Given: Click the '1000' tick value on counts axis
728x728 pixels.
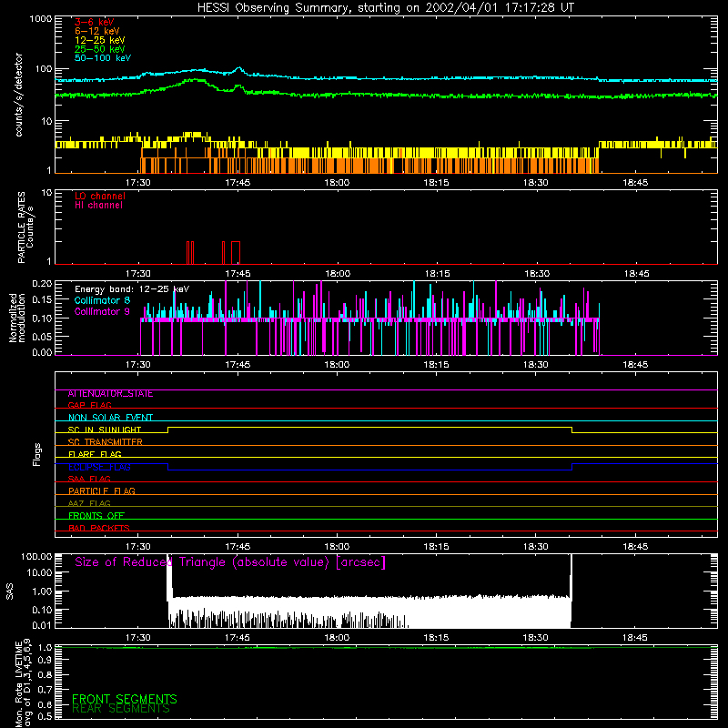Looking at the screenshot, I should 40,19.
